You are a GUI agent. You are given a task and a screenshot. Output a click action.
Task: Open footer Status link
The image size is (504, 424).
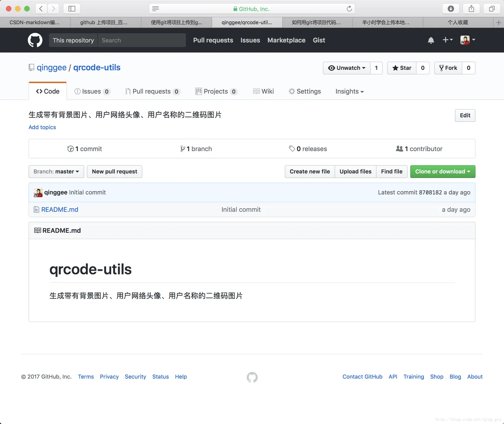click(x=161, y=377)
